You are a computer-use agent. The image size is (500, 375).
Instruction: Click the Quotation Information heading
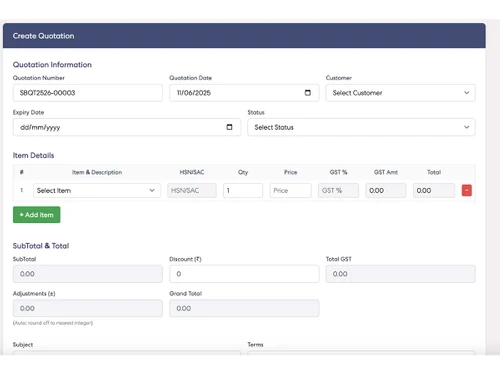pyautogui.click(x=52, y=65)
